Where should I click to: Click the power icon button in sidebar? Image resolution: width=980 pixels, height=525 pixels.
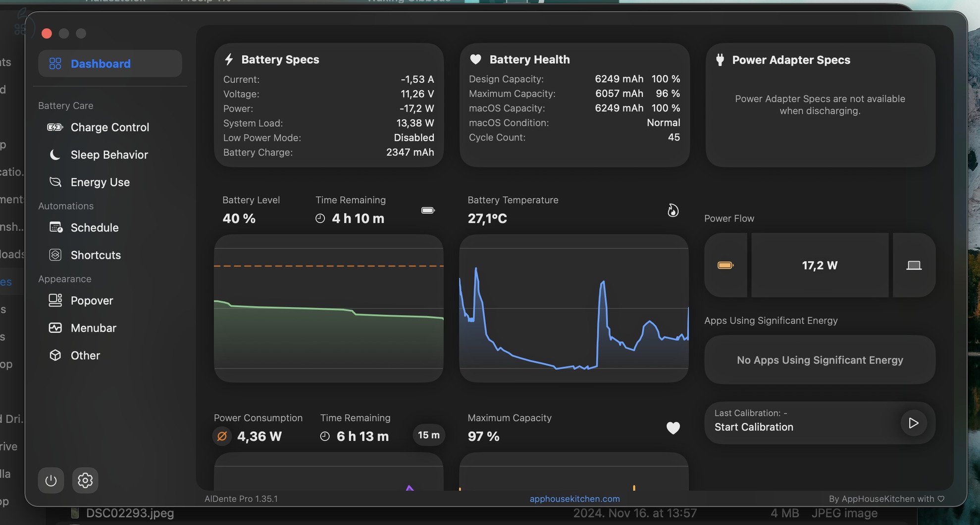tap(51, 480)
